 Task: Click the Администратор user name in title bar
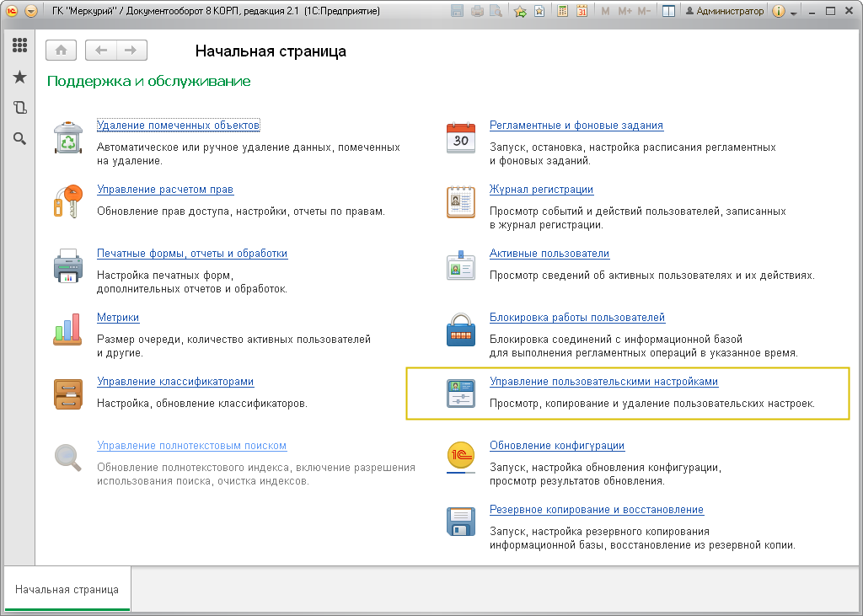click(724, 11)
